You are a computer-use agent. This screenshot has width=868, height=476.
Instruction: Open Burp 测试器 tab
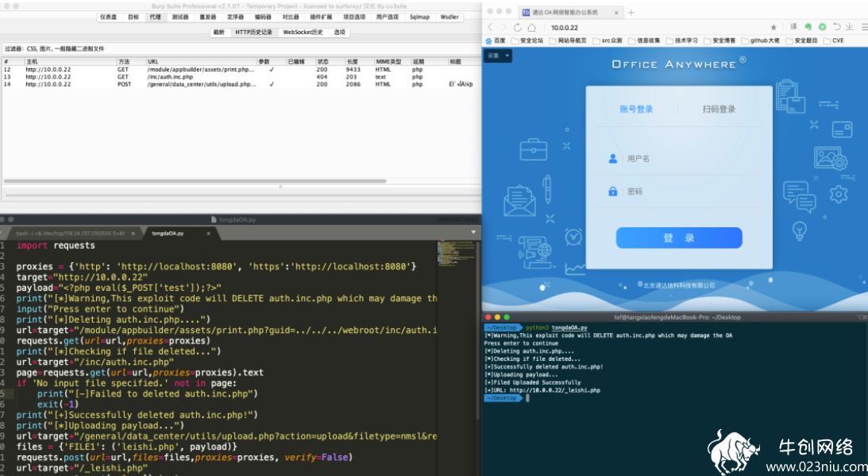tap(180, 17)
